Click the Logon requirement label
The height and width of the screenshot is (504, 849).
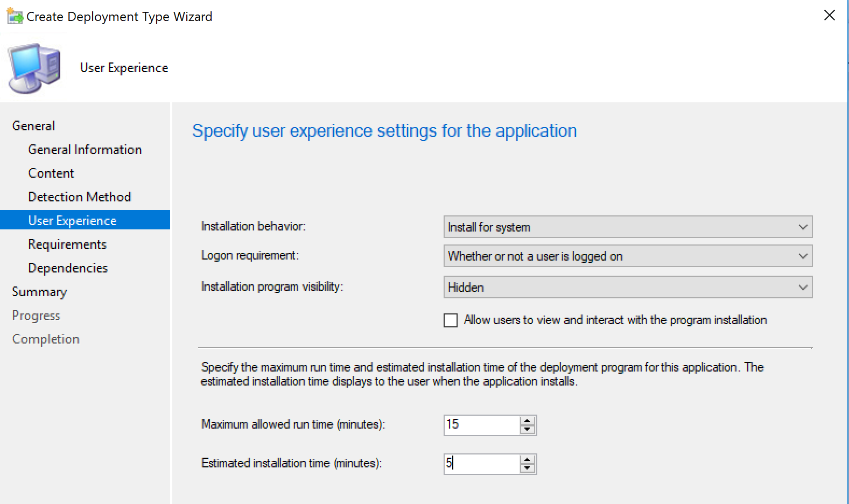click(x=250, y=256)
